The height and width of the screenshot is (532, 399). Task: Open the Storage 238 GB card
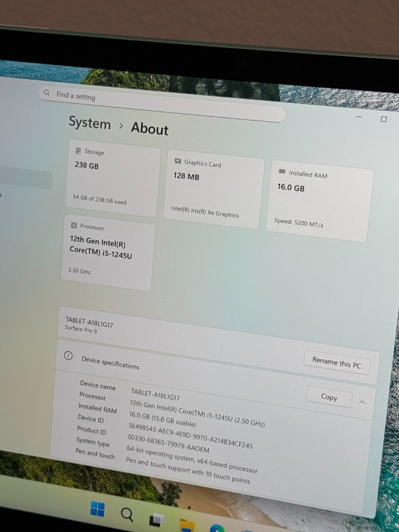pos(113,178)
